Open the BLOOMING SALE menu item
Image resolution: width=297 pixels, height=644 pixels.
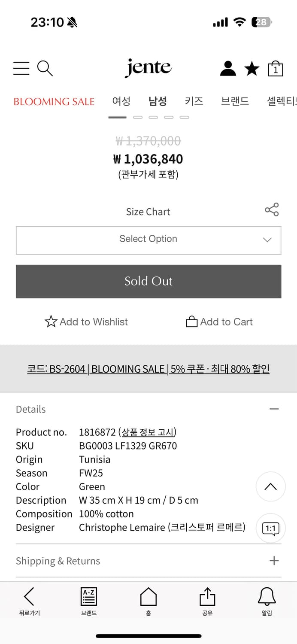pos(54,101)
